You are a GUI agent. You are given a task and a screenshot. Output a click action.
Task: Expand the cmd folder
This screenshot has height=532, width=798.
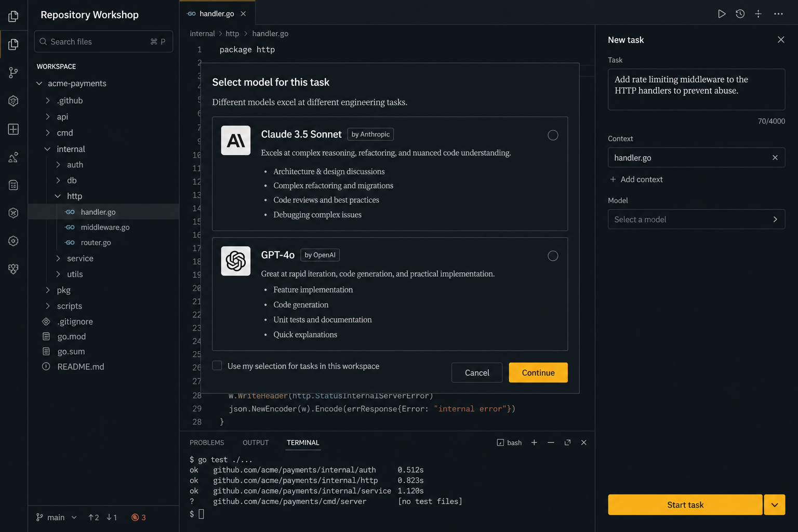point(48,132)
